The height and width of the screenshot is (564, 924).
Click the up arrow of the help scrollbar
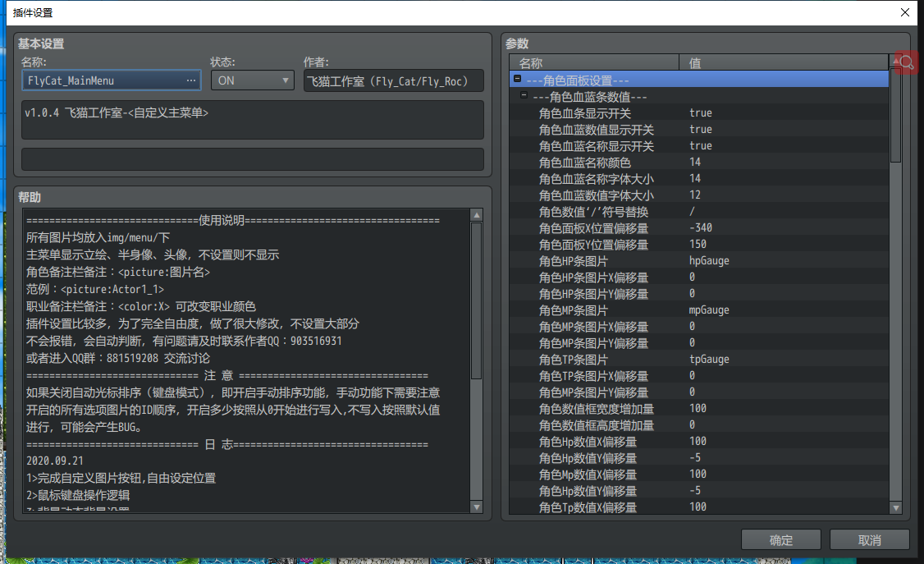click(477, 214)
